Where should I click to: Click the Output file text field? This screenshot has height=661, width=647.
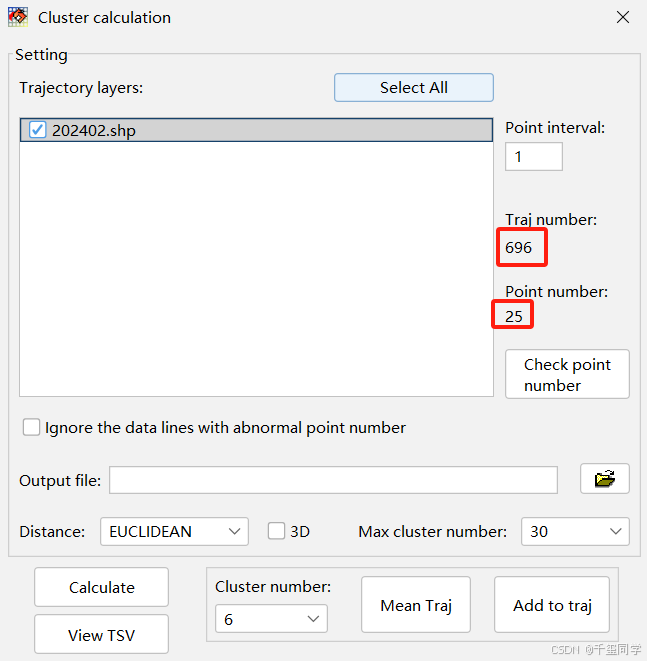coord(333,480)
